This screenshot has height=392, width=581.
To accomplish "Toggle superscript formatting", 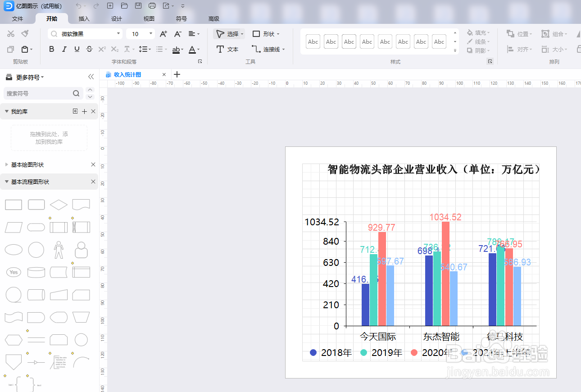I will 102,49.
